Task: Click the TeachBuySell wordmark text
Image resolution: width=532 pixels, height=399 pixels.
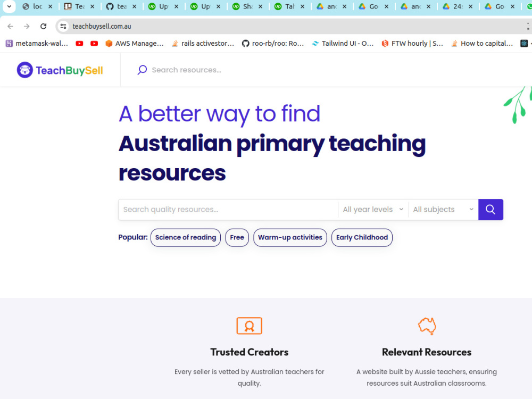Action: (69, 70)
